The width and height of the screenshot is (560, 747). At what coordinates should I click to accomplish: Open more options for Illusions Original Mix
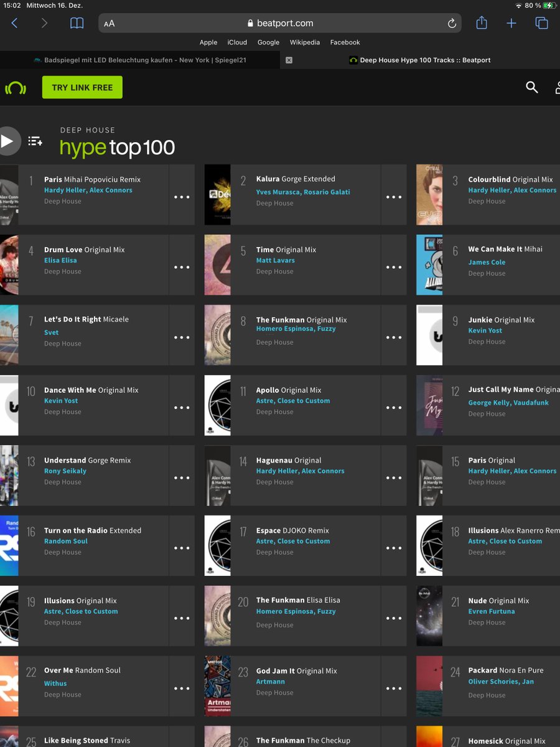pyautogui.click(x=182, y=618)
